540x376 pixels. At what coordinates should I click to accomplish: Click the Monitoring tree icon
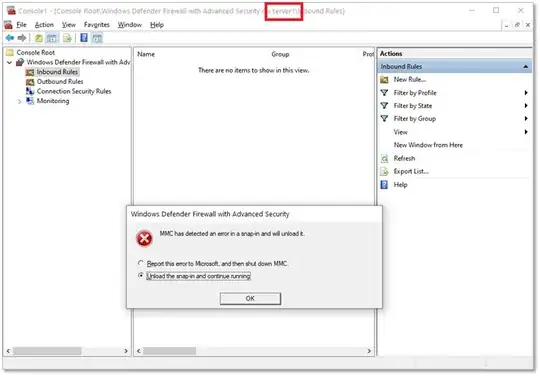click(30, 101)
